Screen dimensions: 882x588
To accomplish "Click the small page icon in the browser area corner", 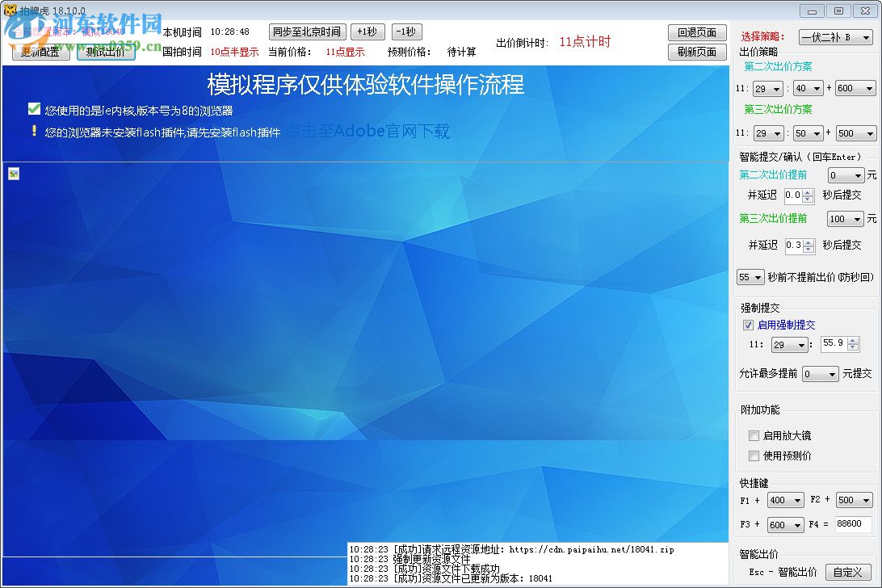I will click(x=13, y=174).
